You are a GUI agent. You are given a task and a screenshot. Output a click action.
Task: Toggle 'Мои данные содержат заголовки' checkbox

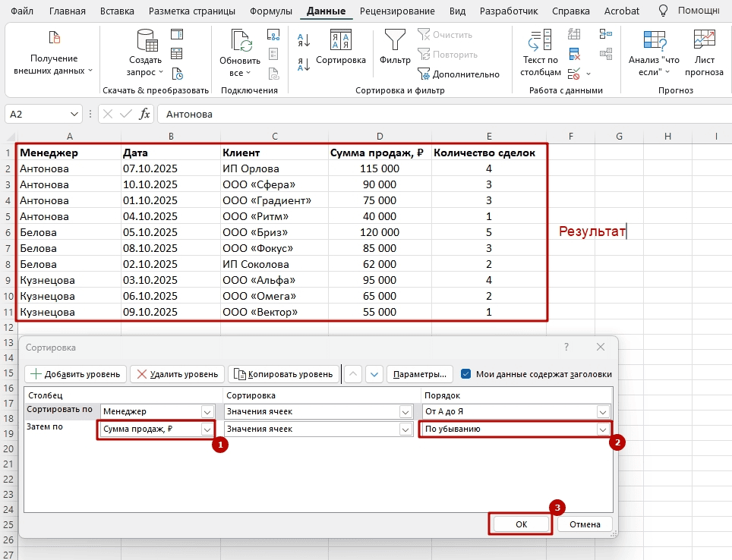(466, 374)
